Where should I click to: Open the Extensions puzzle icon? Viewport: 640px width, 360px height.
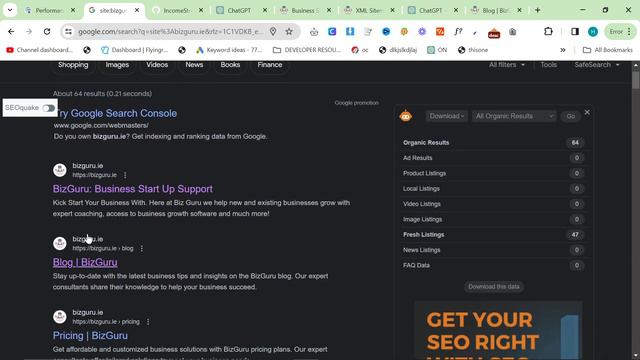coord(548,31)
